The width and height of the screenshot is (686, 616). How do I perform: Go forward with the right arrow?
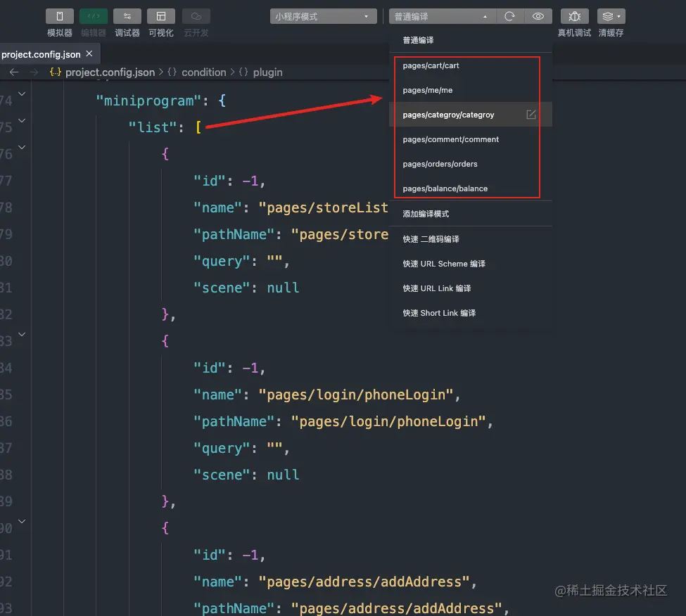click(34, 72)
